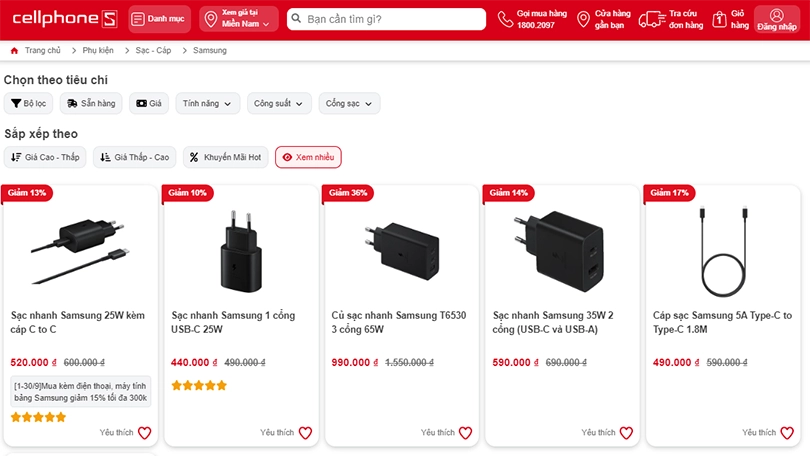The height and width of the screenshot is (456, 810).
Task: Select the Xem nhiều sort option
Action: (x=308, y=157)
